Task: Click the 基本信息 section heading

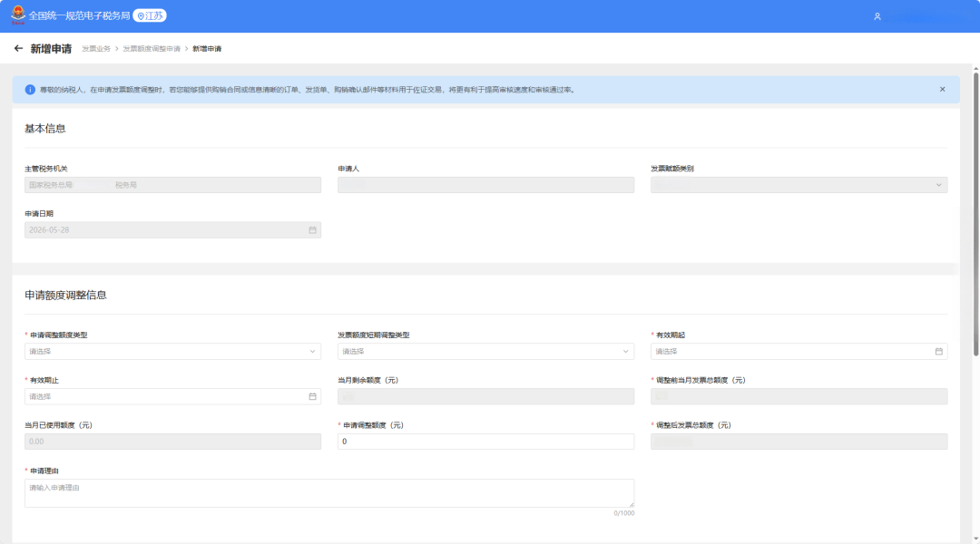Action: click(45, 129)
